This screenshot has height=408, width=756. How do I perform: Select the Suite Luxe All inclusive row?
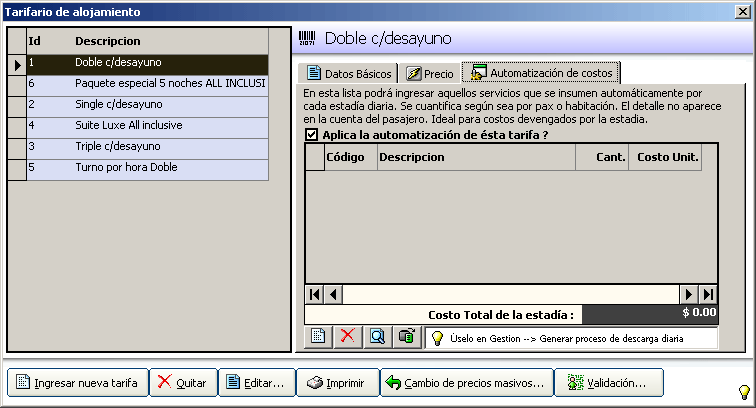pyautogui.click(x=146, y=125)
